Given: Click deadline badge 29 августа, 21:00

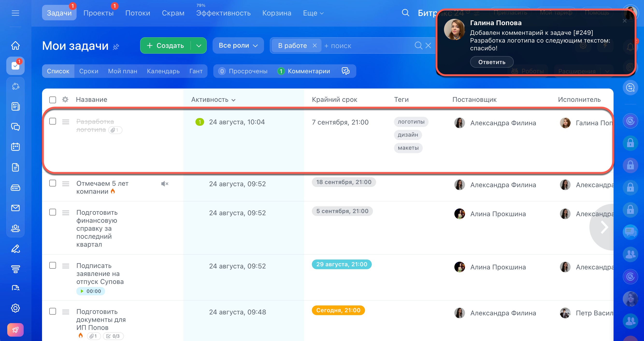Looking at the screenshot, I should [342, 264].
